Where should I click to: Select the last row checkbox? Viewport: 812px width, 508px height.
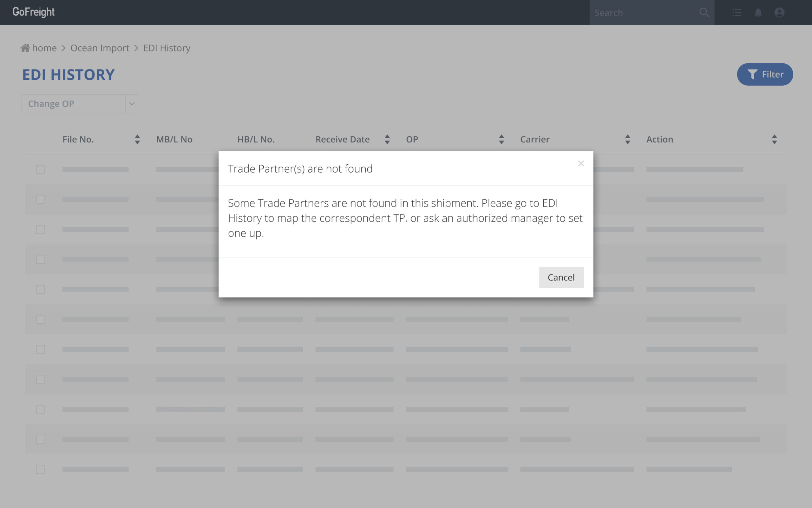[x=41, y=469]
